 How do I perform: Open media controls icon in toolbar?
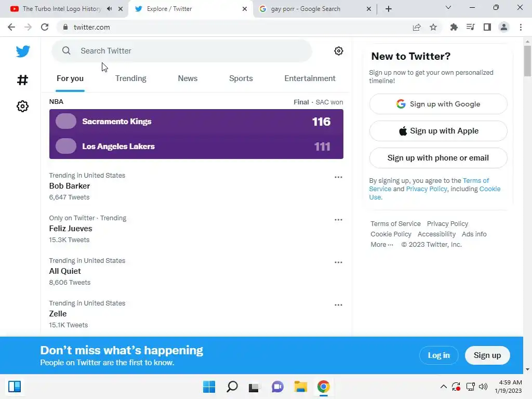tap(470, 27)
